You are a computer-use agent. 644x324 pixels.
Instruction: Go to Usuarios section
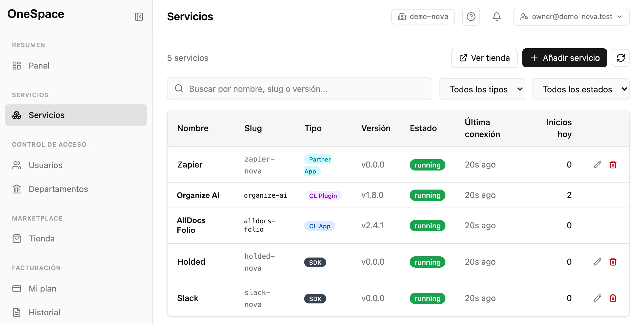[76, 165]
